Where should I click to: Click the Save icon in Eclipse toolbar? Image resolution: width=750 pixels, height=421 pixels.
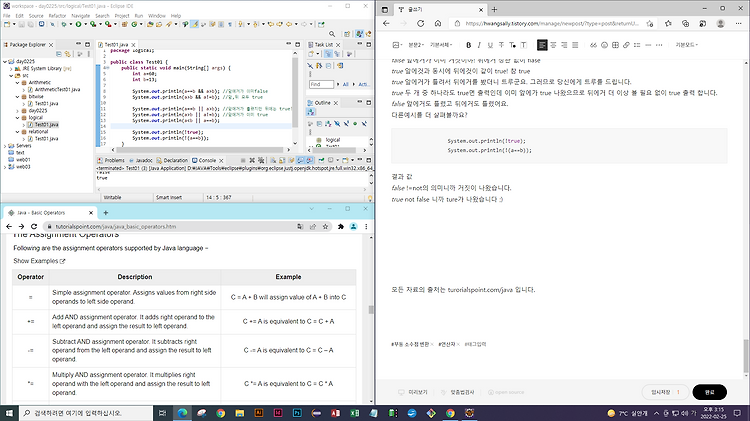[x=22, y=24]
